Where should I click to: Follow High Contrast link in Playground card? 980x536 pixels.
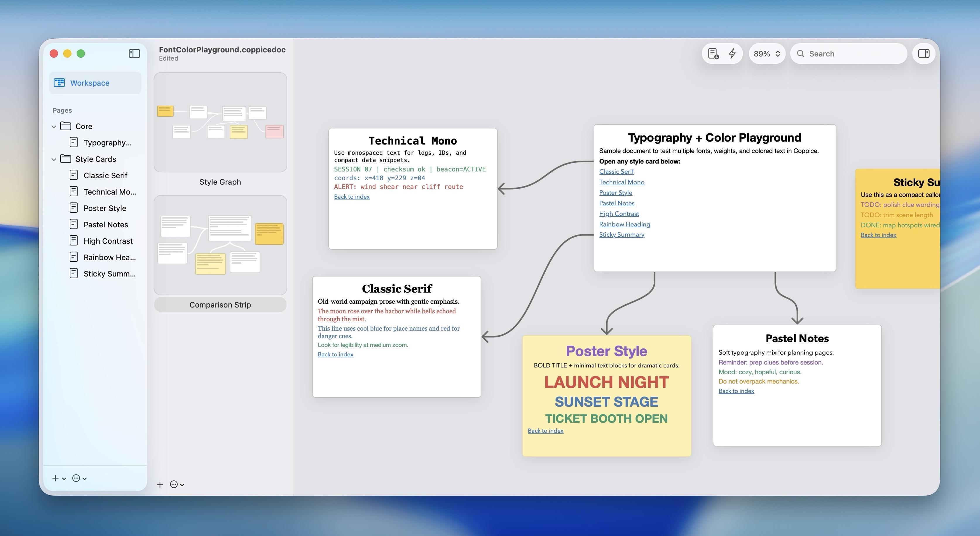[x=619, y=214]
